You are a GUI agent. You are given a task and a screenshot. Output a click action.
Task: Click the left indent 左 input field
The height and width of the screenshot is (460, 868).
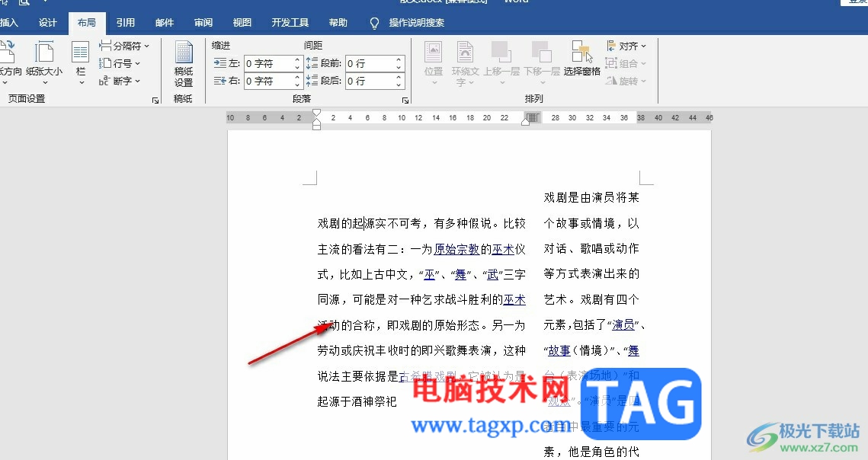pyautogui.click(x=268, y=64)
